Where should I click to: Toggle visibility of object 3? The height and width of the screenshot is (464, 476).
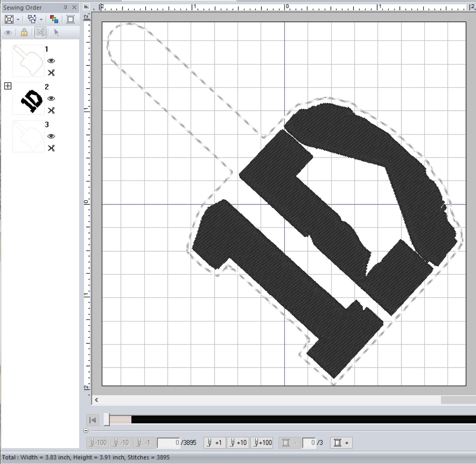[x=51, y=136]
